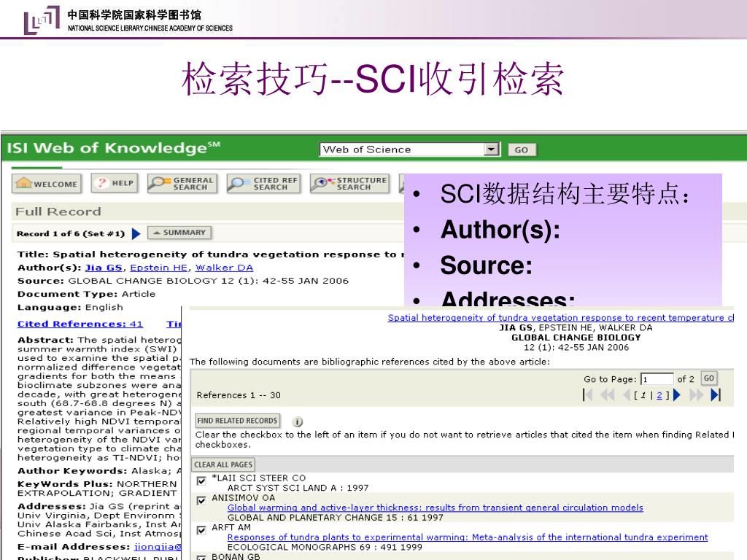Go to next record with blue arrow
Viewport: 747px width, 560px height.
(136, 233)
